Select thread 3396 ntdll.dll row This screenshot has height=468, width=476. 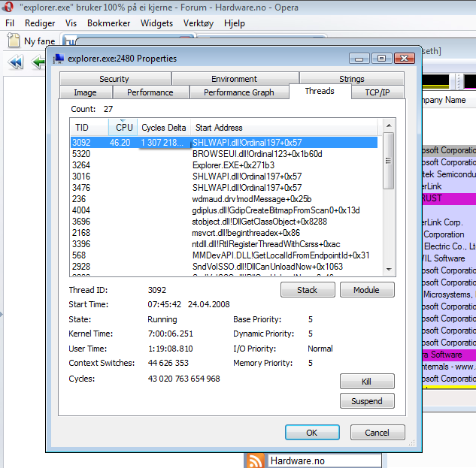(x=224, y=244)
